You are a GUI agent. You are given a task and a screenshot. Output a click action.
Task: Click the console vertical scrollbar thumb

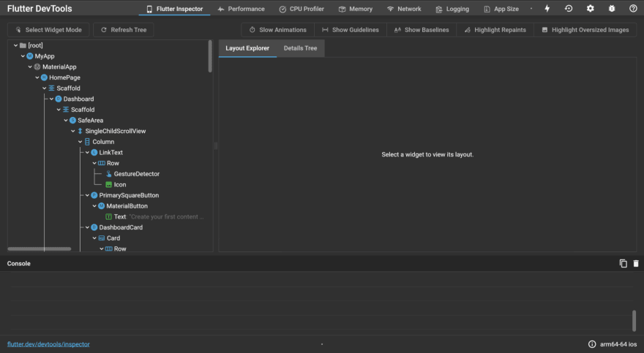point(634,320)
